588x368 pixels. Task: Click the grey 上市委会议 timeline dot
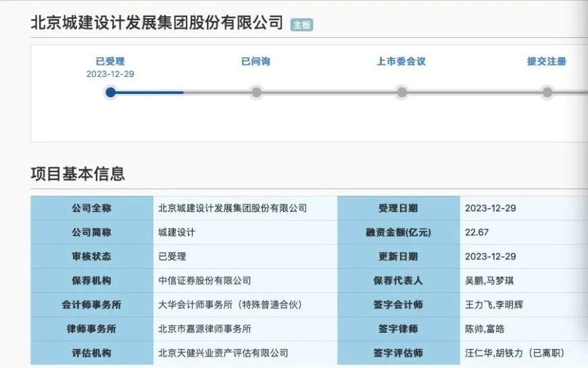click(401, 93)
